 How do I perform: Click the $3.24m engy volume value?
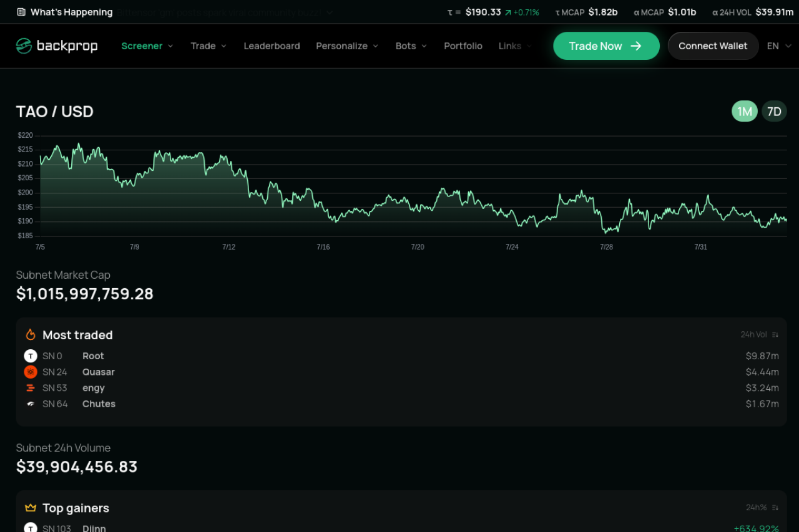(x=762, y=388)
